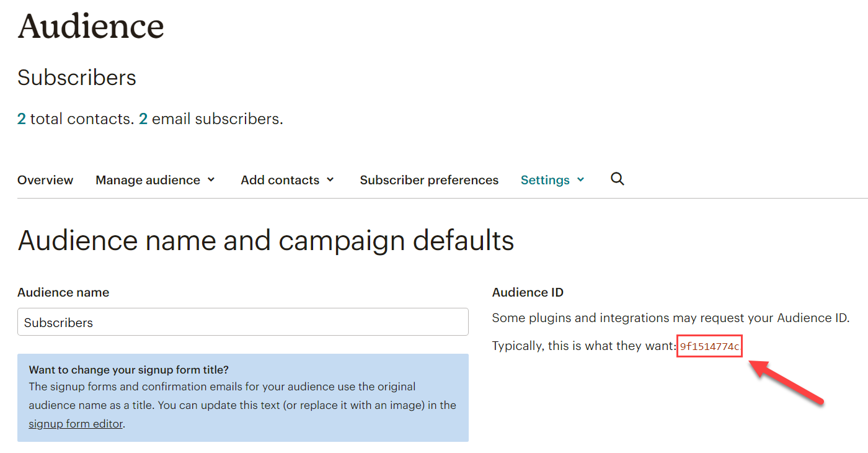Click the 'Want to change your signup form title?' text
868x453 pixels.
point(129,370)
